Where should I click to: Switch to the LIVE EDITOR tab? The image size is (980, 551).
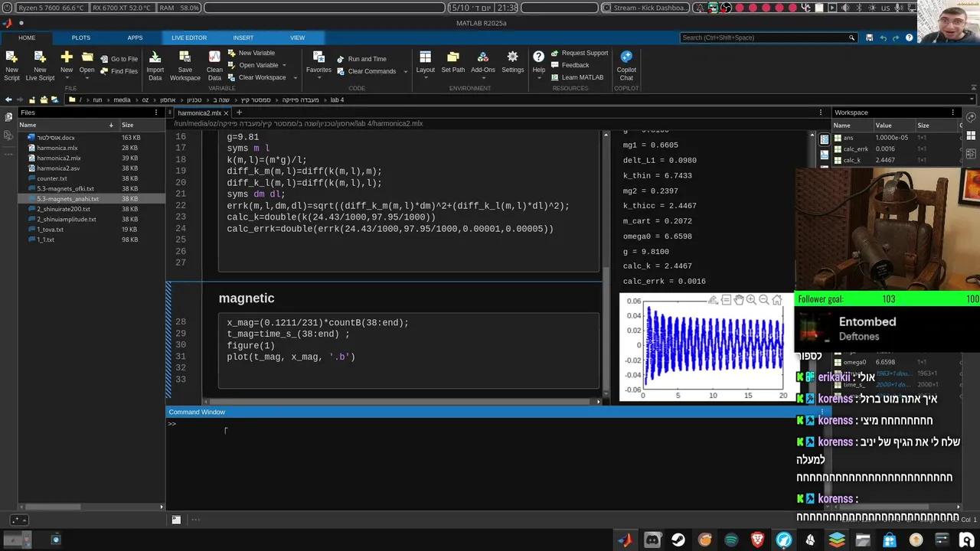tap(188, 37)
